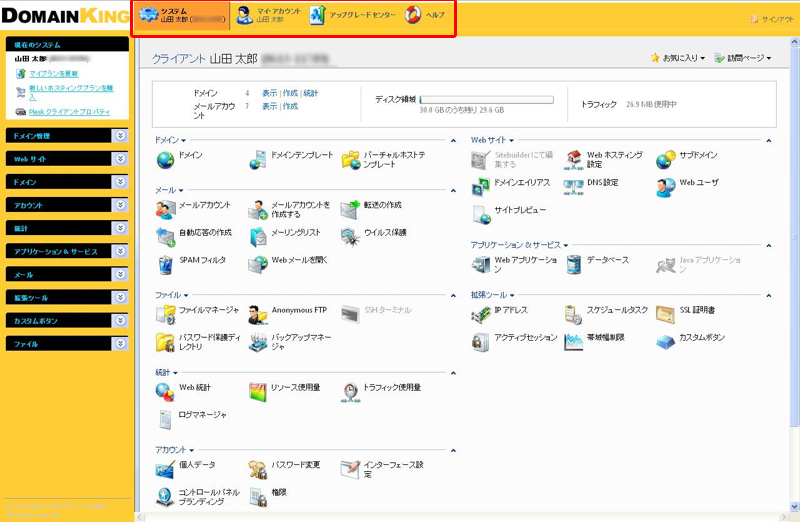Open the ファイル group dropdown heading
Viewport: 800px width, 522px height.
point(172,295)
